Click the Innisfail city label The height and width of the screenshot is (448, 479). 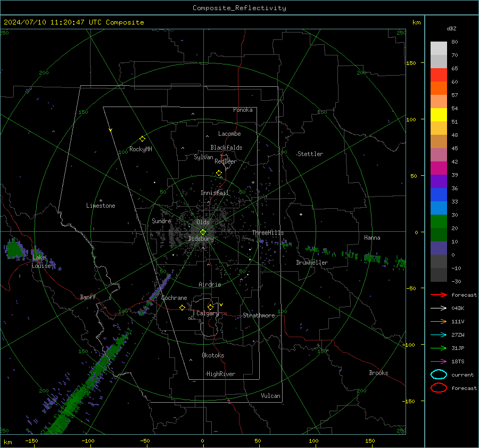pyautogui.click(x=214, y=193)
